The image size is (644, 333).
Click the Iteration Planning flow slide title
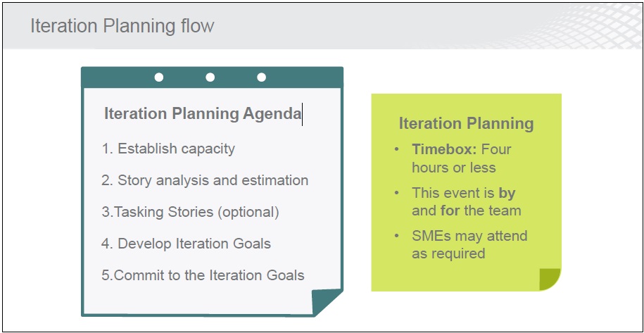[122, 26]
